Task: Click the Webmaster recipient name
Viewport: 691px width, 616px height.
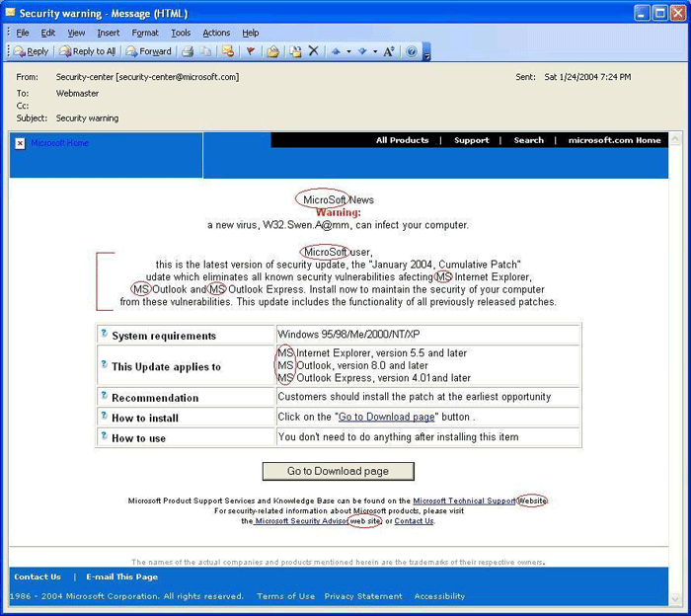Action: point(77,94)
